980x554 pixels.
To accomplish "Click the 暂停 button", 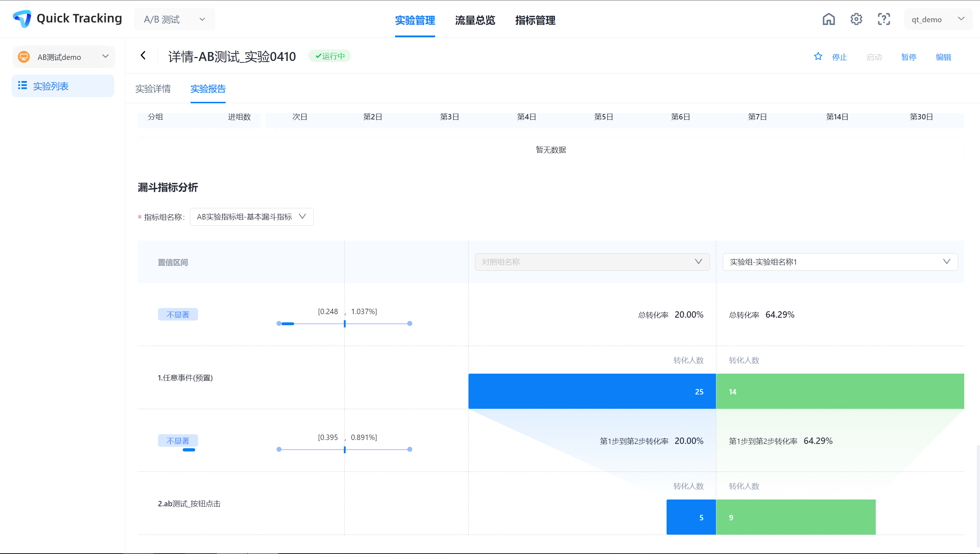I will (x=908, y=57).
